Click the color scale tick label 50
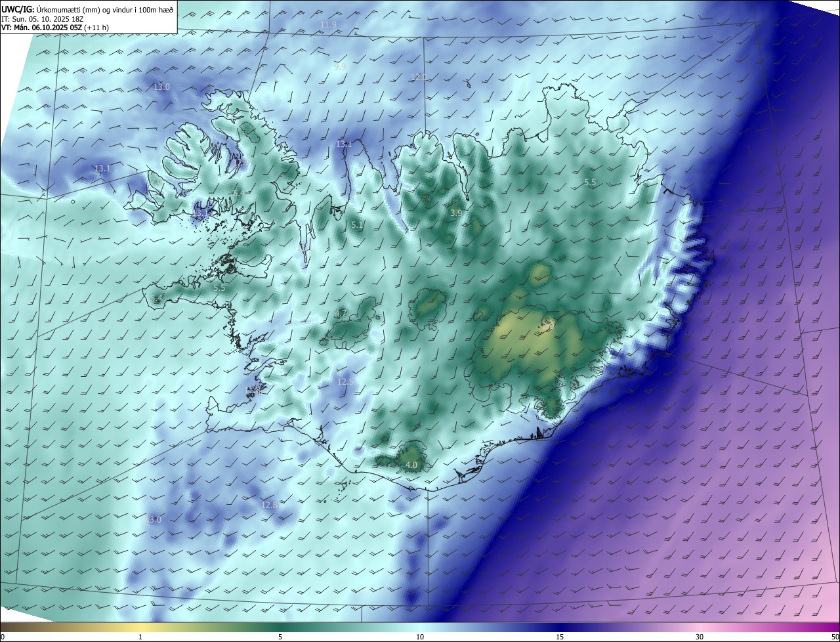Screen dimensions: 840x642 pyautogui.click(x=835, y=637)
